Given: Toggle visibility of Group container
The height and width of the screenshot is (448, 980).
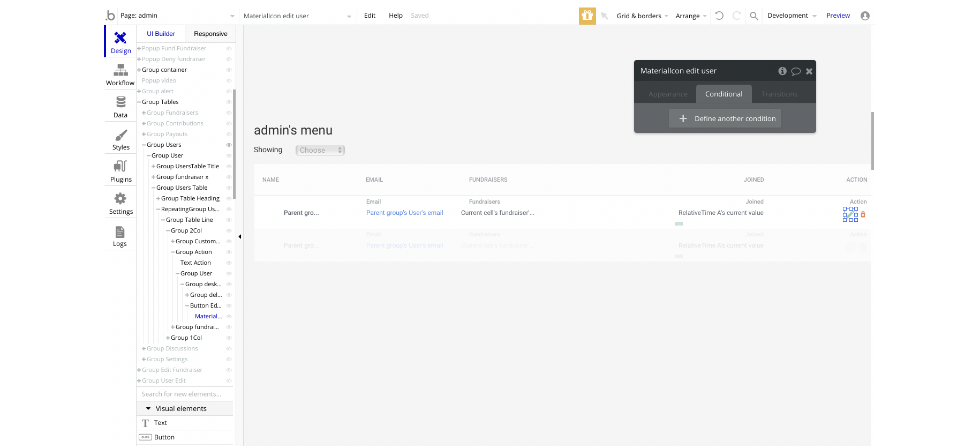Looking at the screenshot, I should [229, 70].
